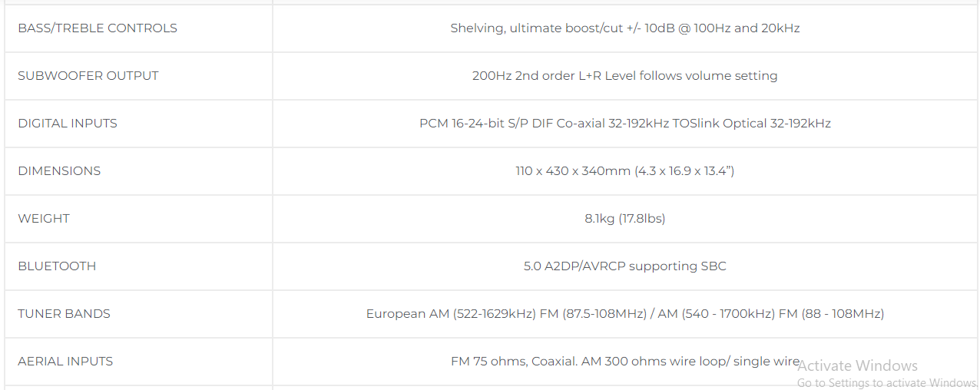
Task: Click the shelving boost/cut specification text
Action: pyautogui.click(x=624, y=28)
